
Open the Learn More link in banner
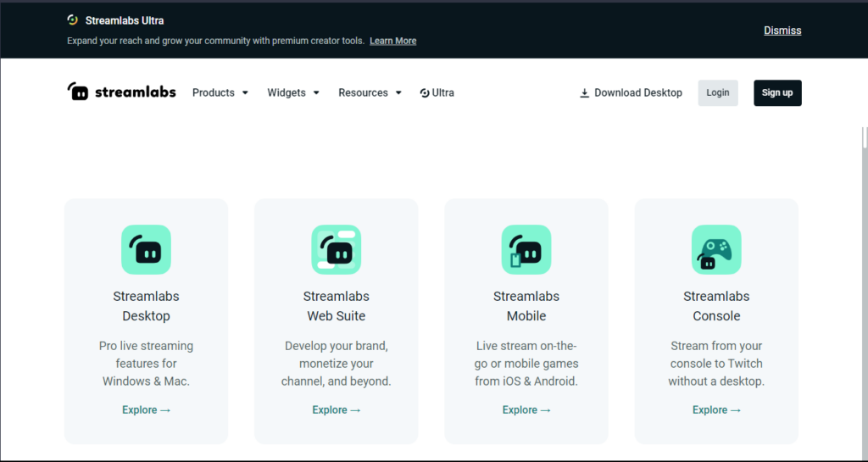coord(392,41)
